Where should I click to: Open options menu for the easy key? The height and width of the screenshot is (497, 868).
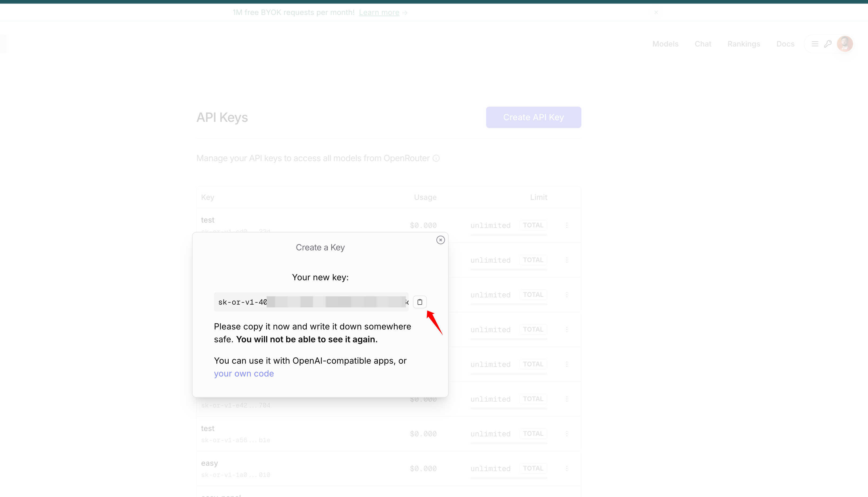[567, 468]
